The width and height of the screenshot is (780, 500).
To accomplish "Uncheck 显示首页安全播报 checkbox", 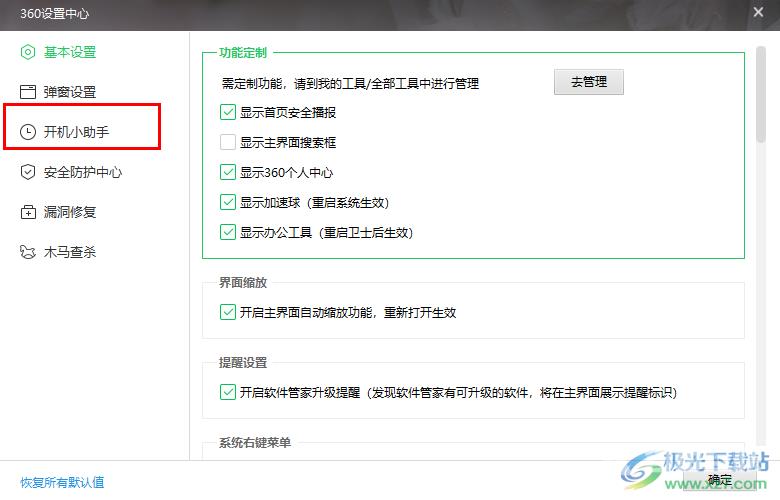I will [x=228, y=112].
